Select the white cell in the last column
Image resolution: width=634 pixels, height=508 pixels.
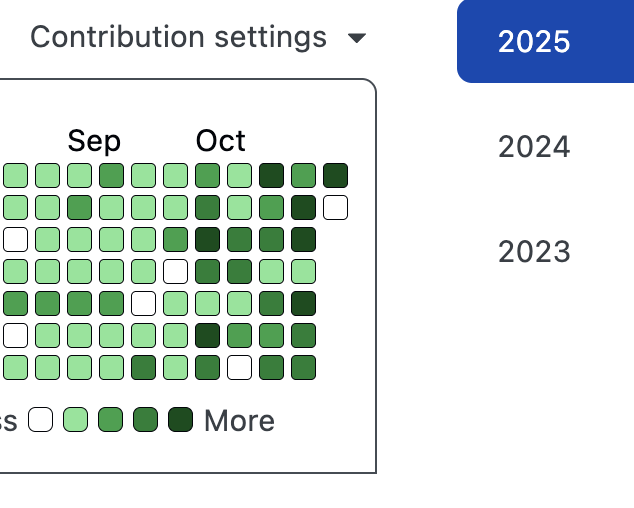335,208
